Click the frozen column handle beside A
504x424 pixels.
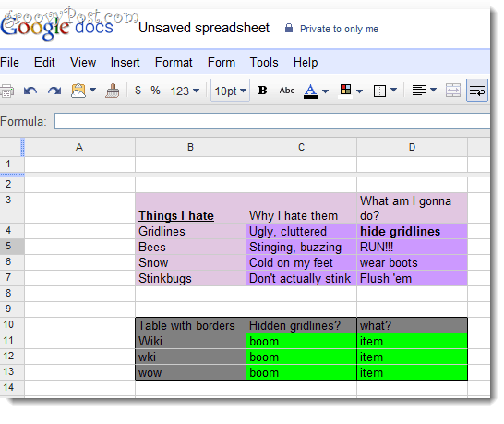22,147
